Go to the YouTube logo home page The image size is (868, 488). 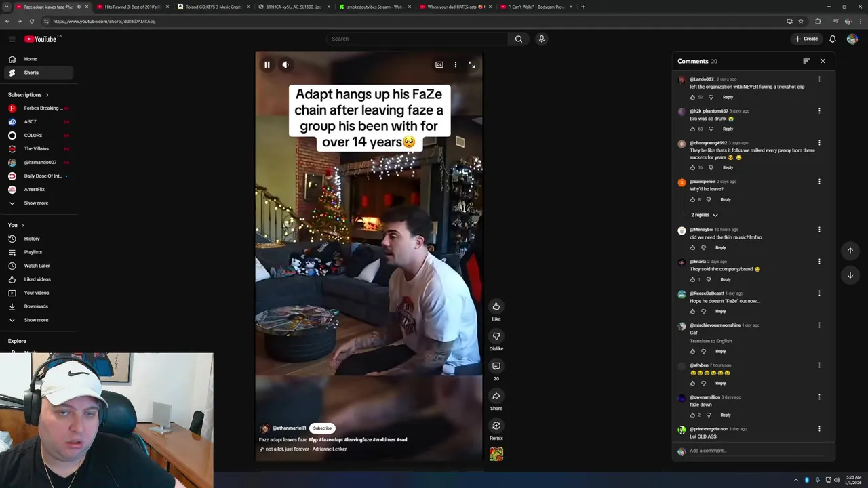41,39
